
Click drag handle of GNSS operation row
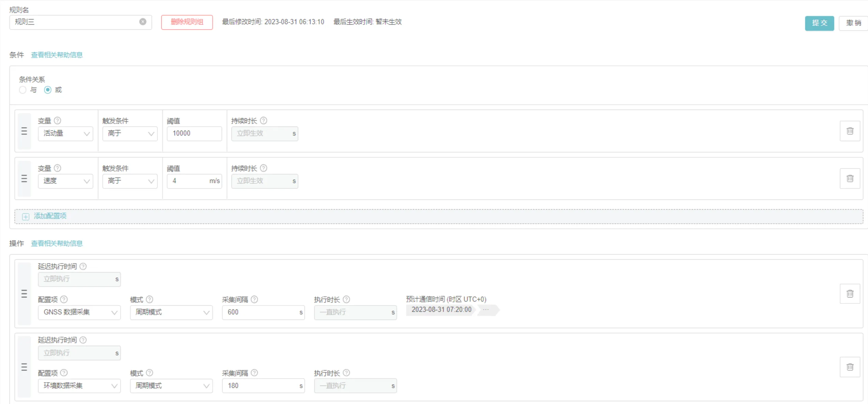[24, 294]
